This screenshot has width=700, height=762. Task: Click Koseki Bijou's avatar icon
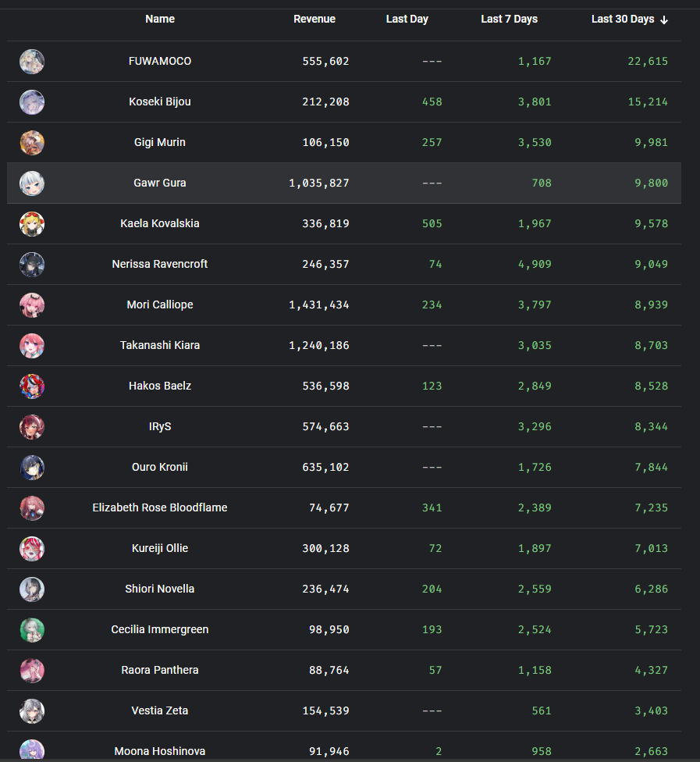click(x=32, y=102)
